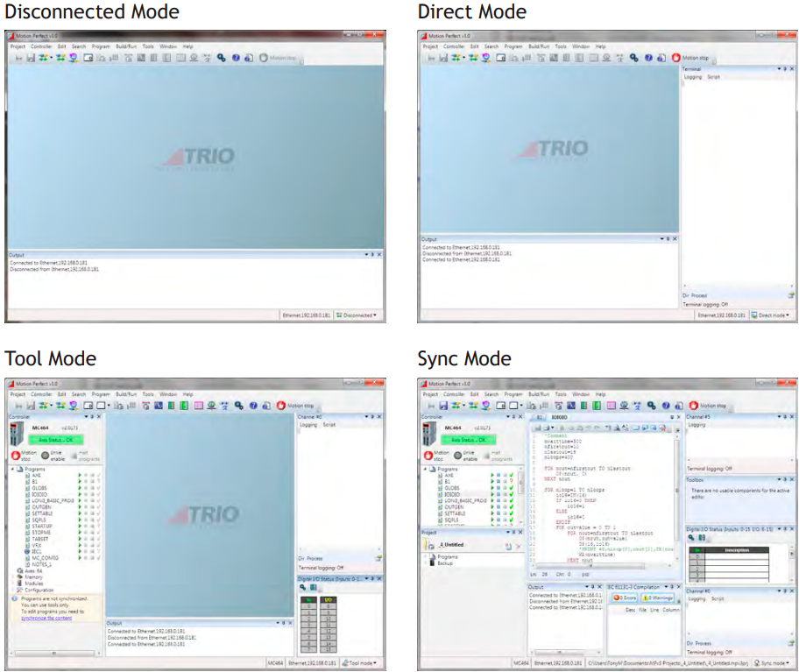The image size is (799, 672).
Task: Click the key icon in Tool Mode Digital I/O panel
Action: (303, 587)
